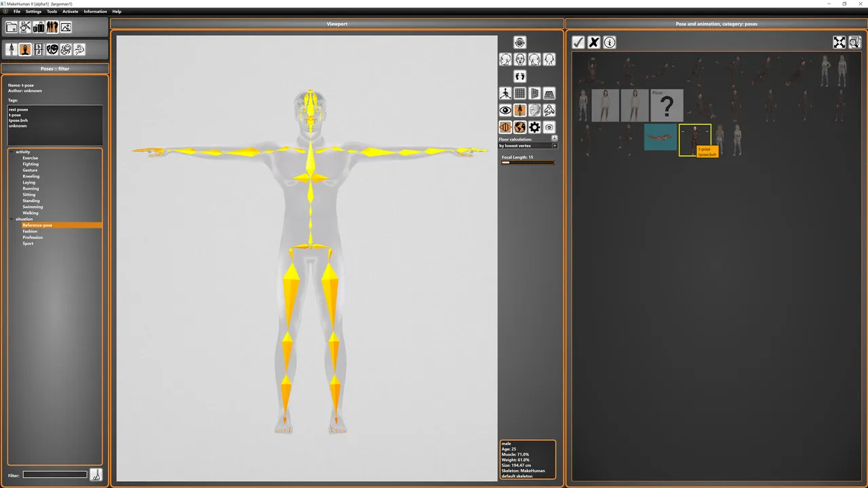The width and height of the screenshot is (868, 488).
Task: Toggle the YZ grid display
Action: 534,93
